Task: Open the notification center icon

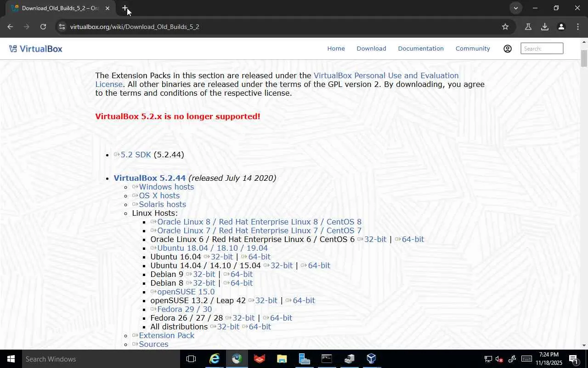Action: coord(573,359)
